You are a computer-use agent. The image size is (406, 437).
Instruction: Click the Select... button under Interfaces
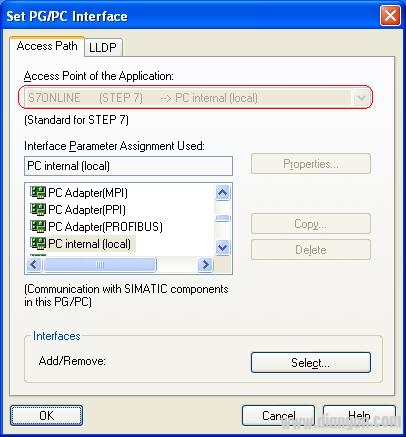point(311,363)
